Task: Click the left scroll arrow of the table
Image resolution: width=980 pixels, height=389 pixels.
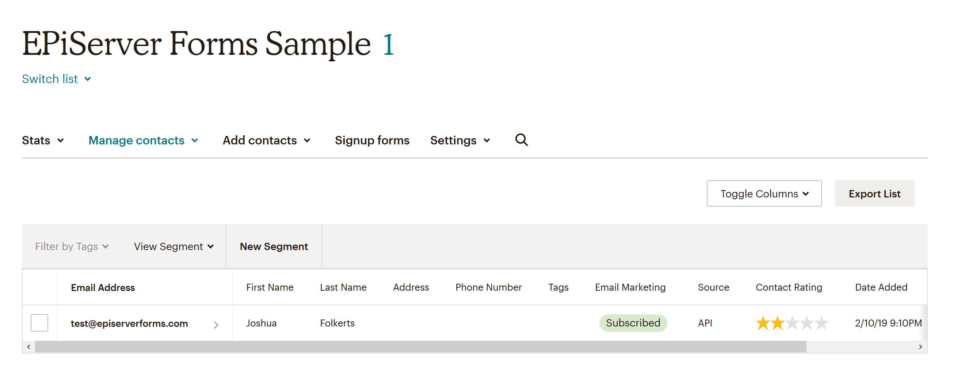Action: [x=28, y=346]
